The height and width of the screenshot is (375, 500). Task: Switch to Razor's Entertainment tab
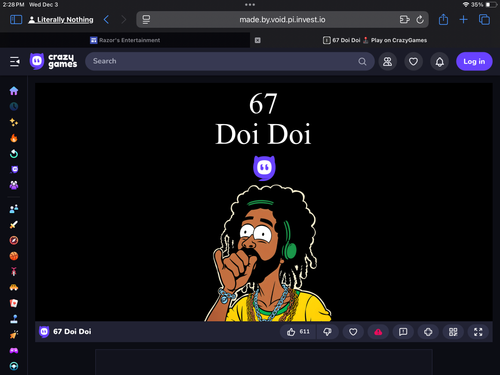click(125, 40)
